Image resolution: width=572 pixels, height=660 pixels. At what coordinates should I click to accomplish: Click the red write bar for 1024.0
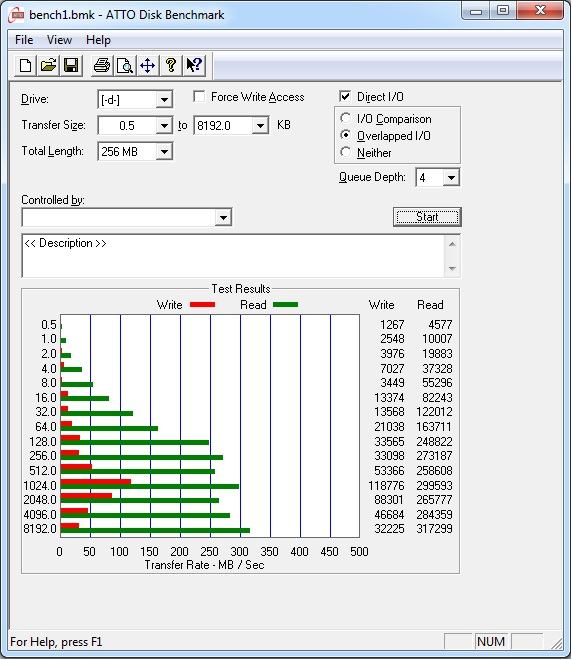[96, 482]
